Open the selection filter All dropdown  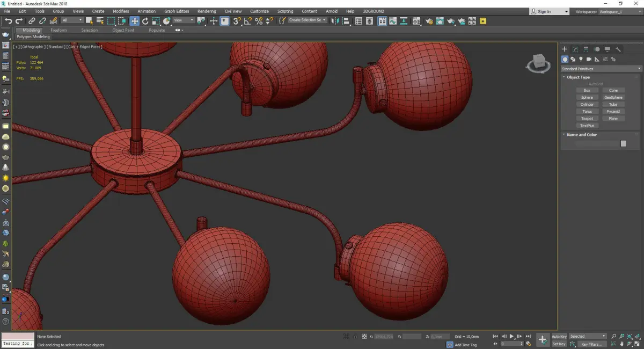pos(72,20)
